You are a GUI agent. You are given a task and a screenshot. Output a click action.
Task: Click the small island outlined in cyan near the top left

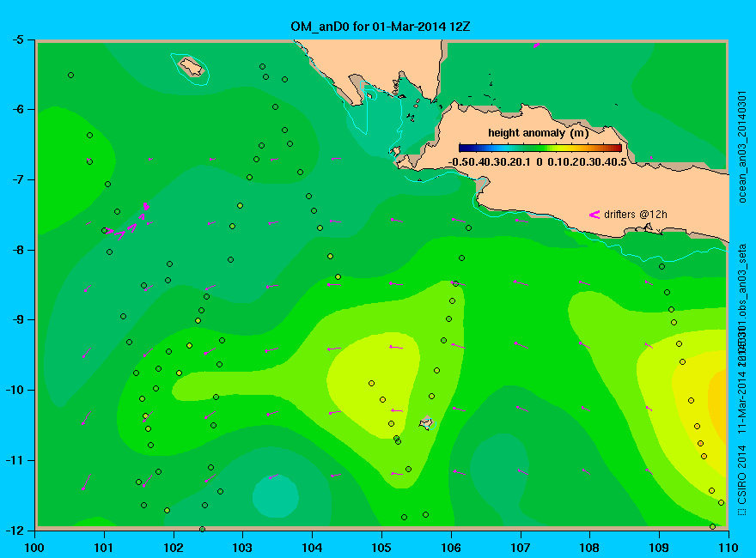point(191,68)
